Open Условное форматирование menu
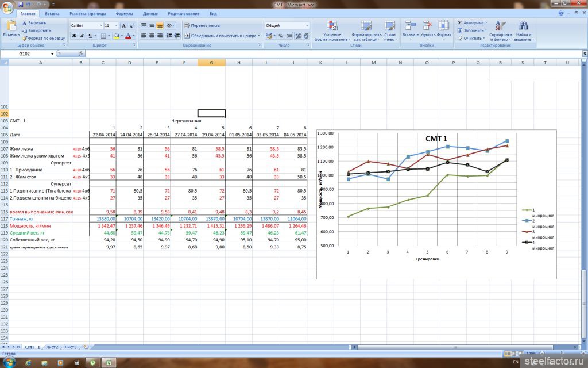The height and width of the screenshot is (368, 588). tap(332, 31)
